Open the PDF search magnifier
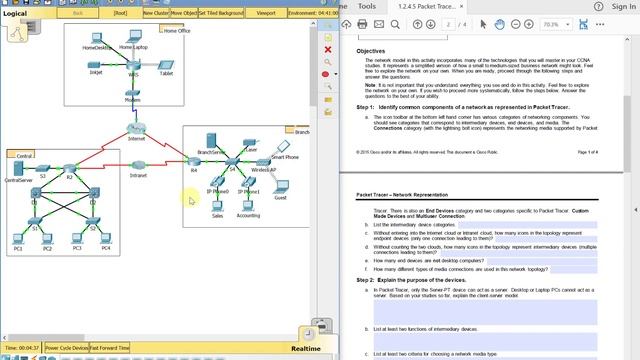The image size is (640, 360). [395, 24]
